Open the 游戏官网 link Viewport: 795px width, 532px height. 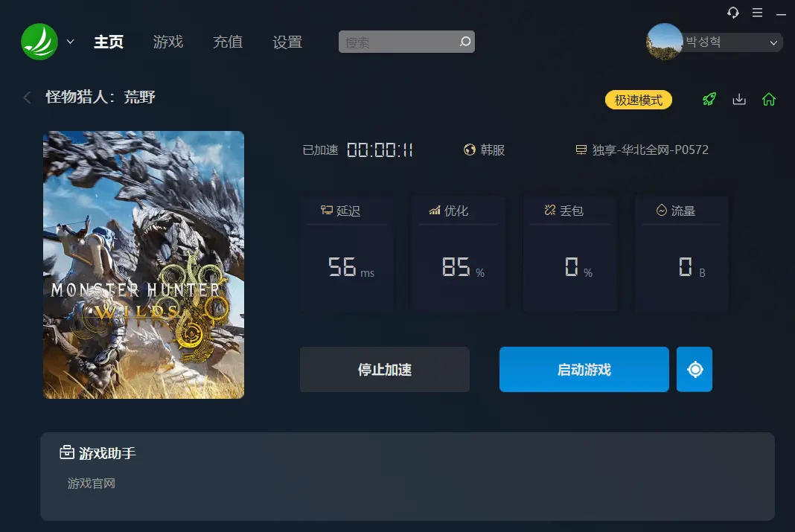point(92,484)
